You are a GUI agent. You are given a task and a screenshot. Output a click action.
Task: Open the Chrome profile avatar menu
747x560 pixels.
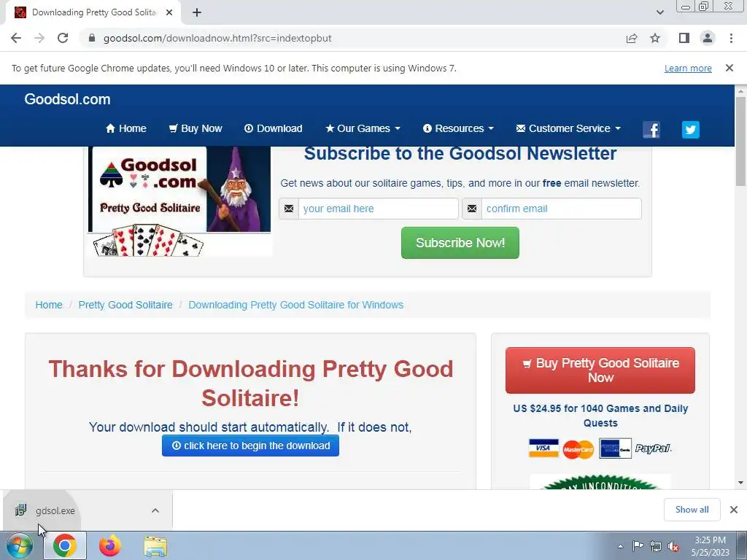click(x=708, y=38)
